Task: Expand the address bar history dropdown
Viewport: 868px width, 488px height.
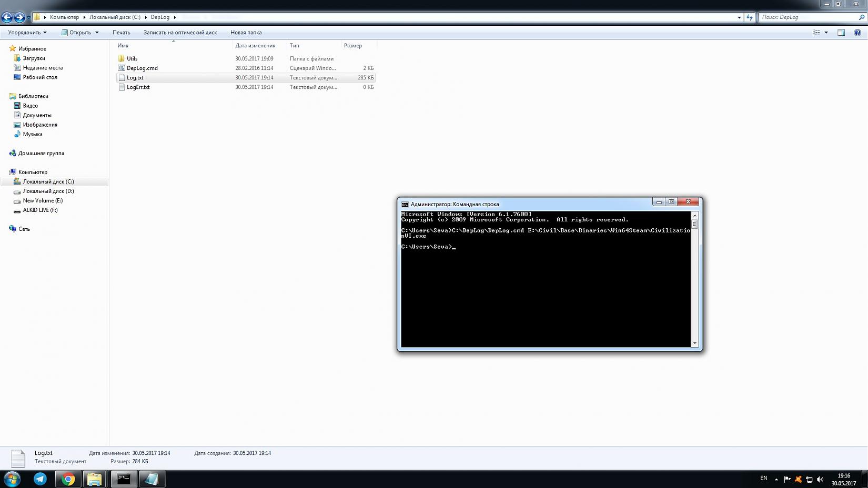Action: click(739, 17)
